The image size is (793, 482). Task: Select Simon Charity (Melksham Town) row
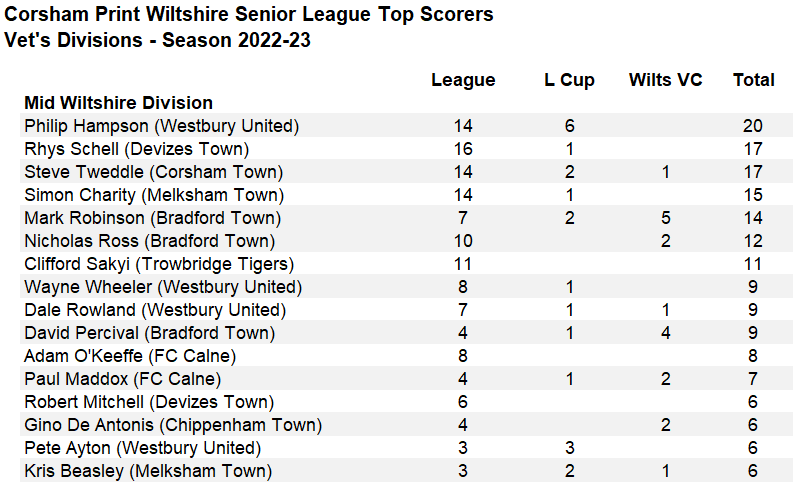click(x=154, y=195)
